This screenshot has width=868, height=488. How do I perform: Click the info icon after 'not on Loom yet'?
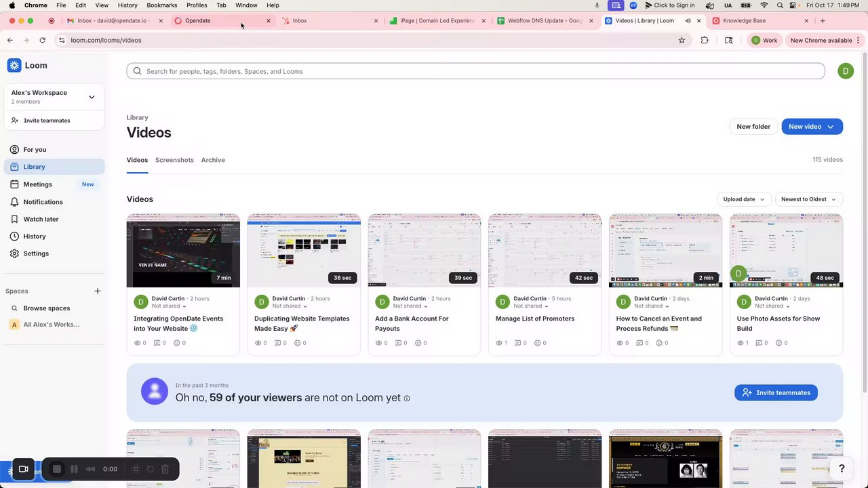click(407, 399)
